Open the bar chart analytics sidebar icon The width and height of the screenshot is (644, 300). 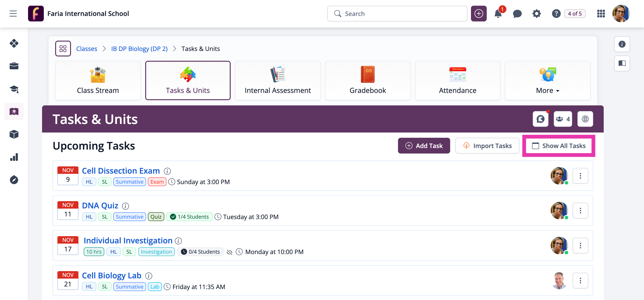tap(14, 157)
